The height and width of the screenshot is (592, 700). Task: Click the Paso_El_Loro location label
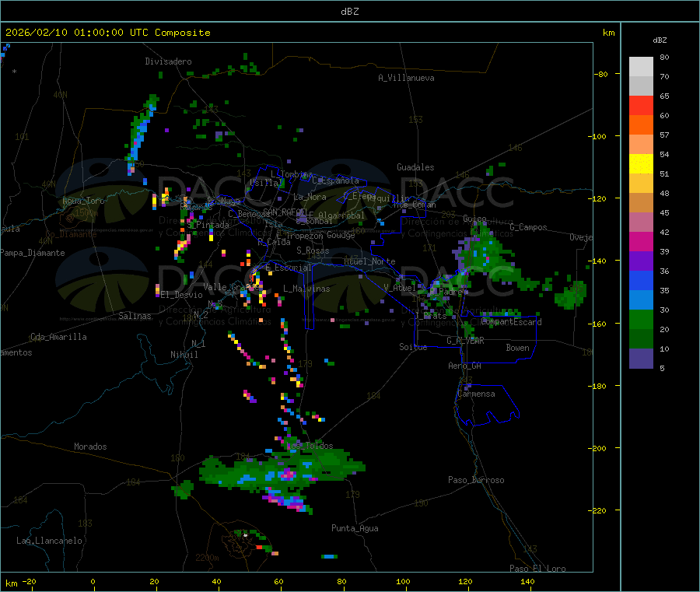coord(538,569)
